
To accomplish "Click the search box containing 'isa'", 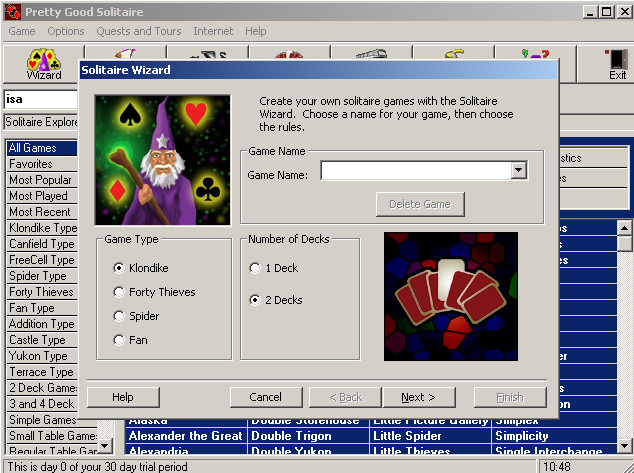I will 40,99.
